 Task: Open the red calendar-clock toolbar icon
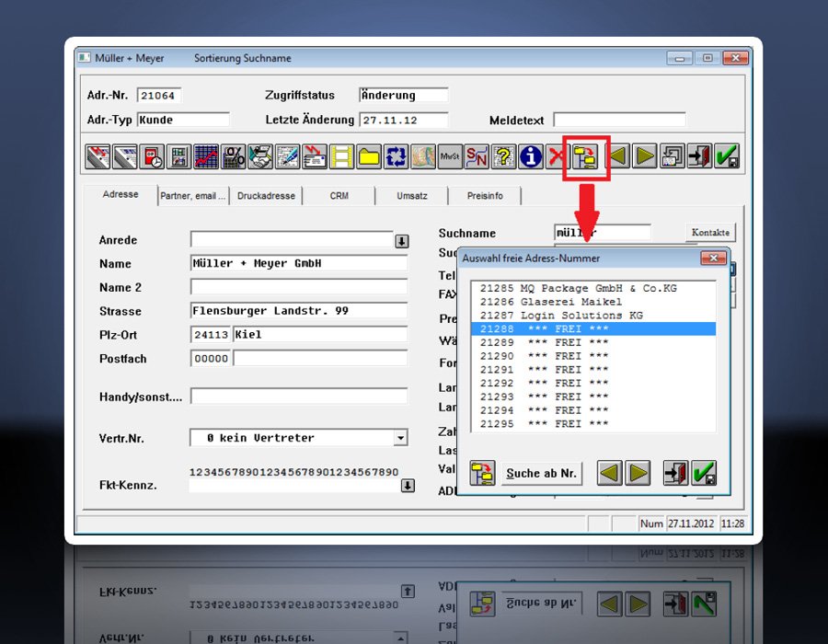click(x=152, y=156)
